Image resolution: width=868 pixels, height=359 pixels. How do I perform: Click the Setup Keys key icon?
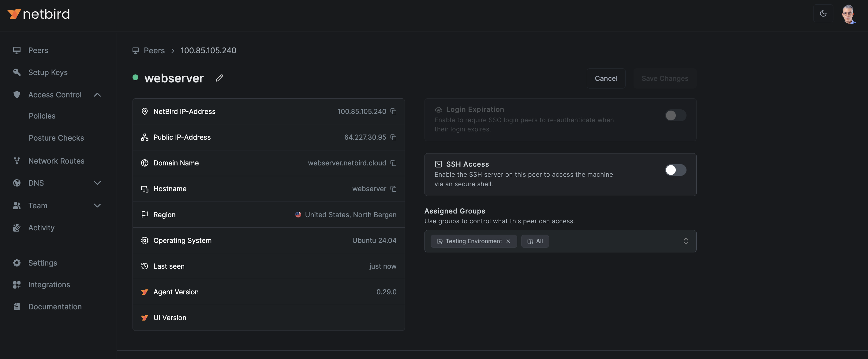(x=17, y=72)
